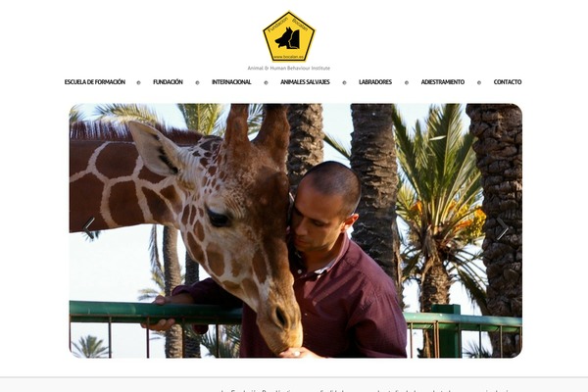
Task: Open the Adiestramiento menu item
Action: (x=443, y=82)
